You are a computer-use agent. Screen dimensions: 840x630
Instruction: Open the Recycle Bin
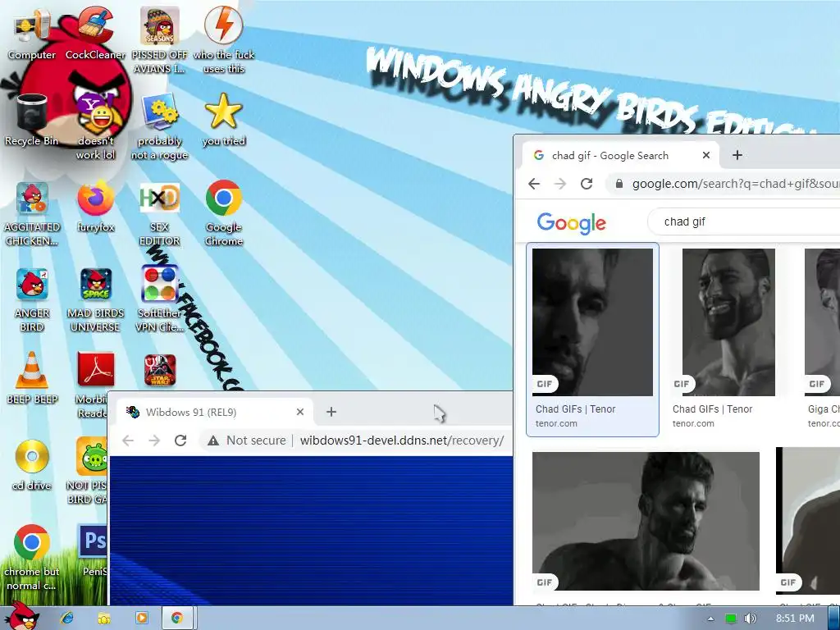point(32,119)
